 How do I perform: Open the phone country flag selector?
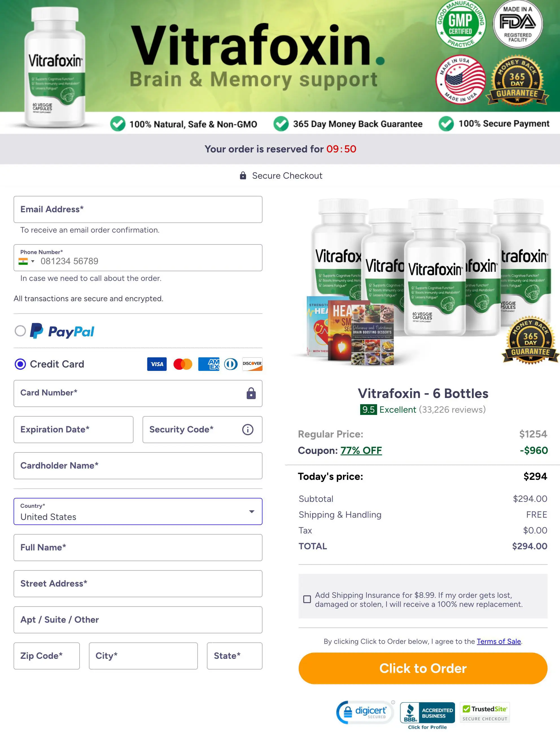click(x=26, y=261)
